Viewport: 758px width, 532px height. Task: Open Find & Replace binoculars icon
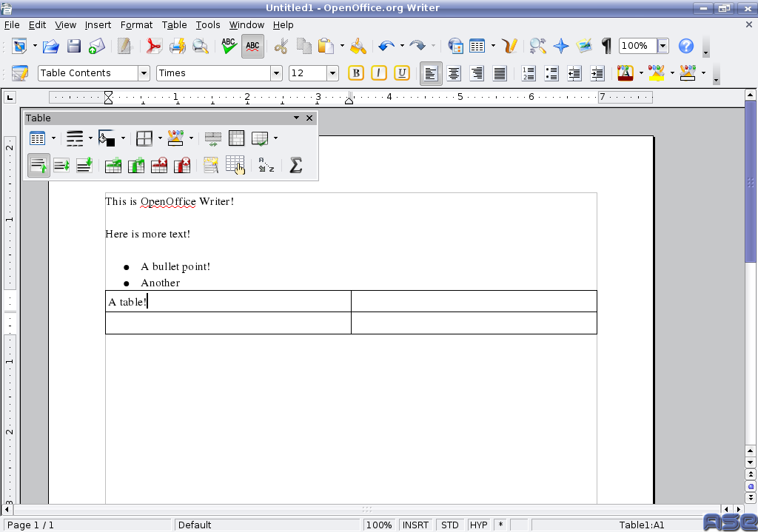(537, 47)
